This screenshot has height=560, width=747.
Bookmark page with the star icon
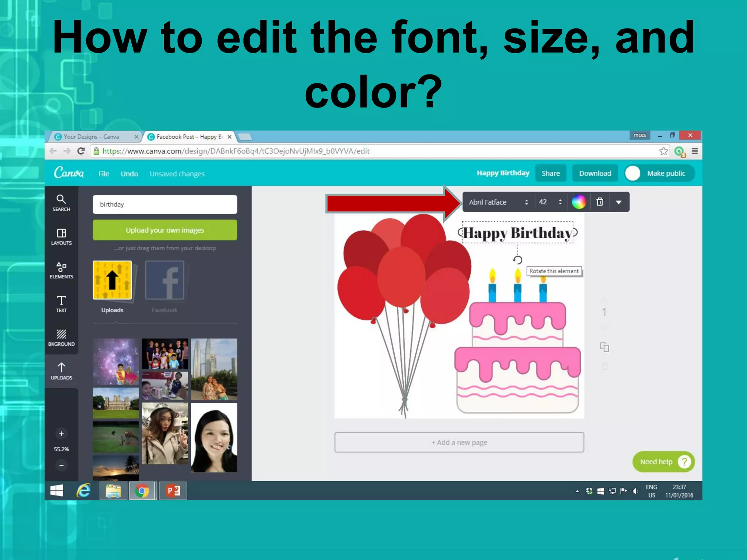point(663,151)
